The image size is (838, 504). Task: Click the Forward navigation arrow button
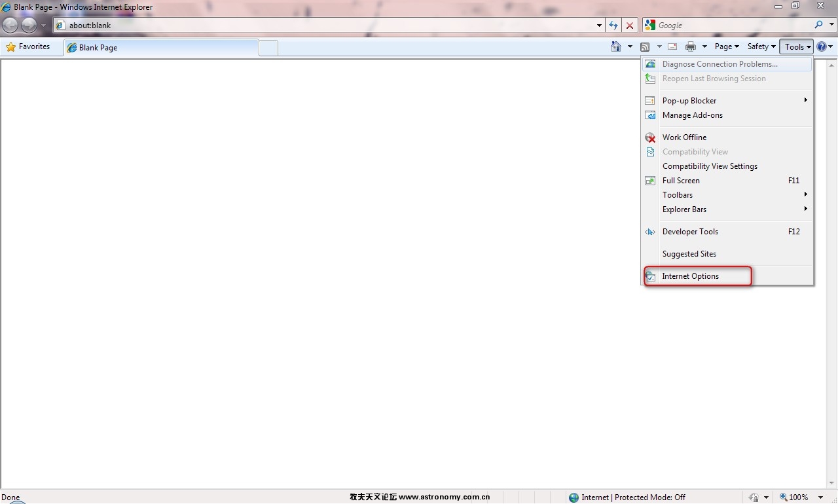click(x=29, y=26)
